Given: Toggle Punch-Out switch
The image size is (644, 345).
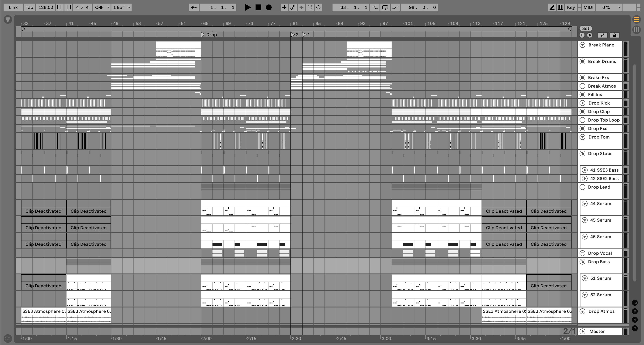Looking at the screenshot, I should (x=395, y=7).
